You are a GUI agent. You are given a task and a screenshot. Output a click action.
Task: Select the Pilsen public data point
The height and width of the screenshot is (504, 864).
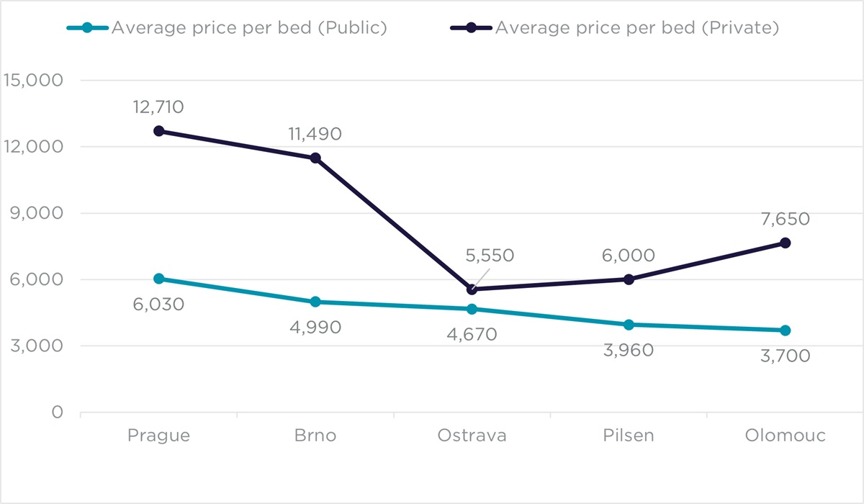point(629,325)
